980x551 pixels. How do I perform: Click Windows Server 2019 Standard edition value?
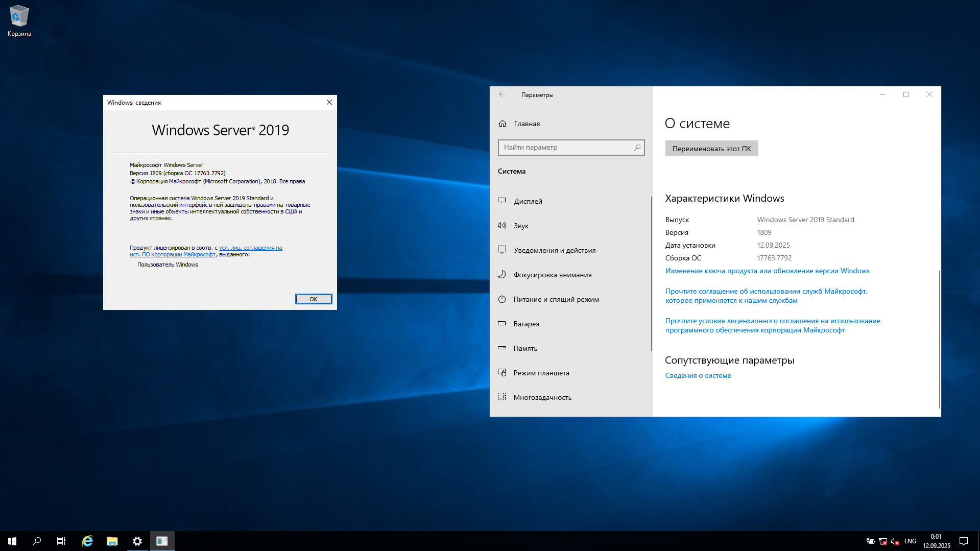[x=805, y=220]
